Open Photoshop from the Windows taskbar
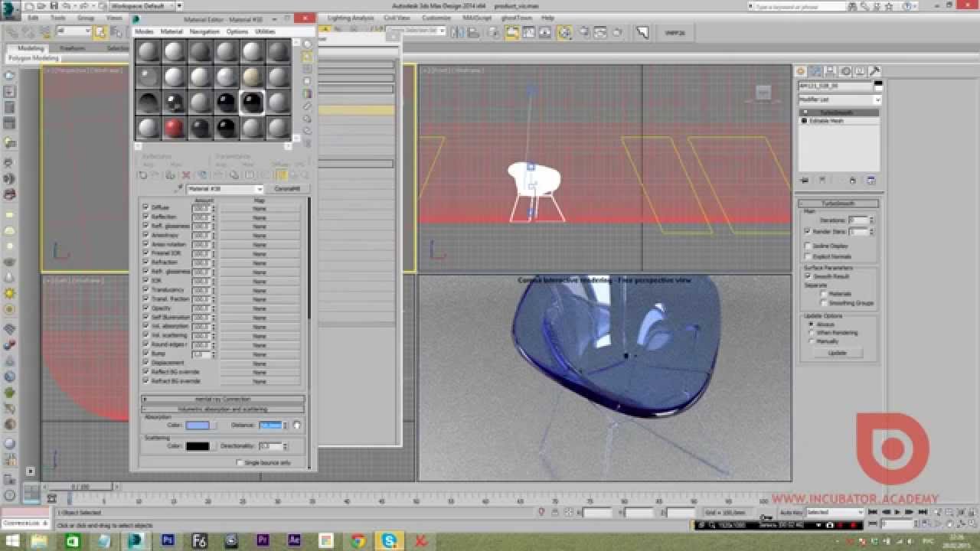The height and width of the screenshot is (551, 980). (x=168, y=541)
